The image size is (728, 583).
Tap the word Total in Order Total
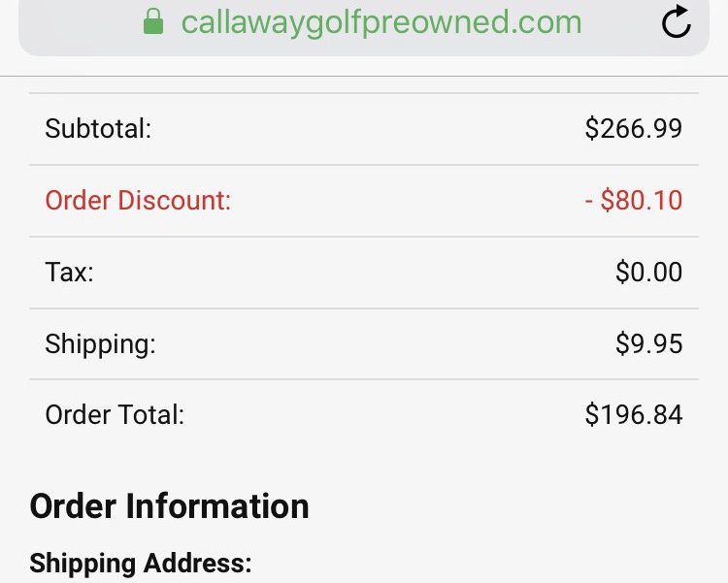150,415
